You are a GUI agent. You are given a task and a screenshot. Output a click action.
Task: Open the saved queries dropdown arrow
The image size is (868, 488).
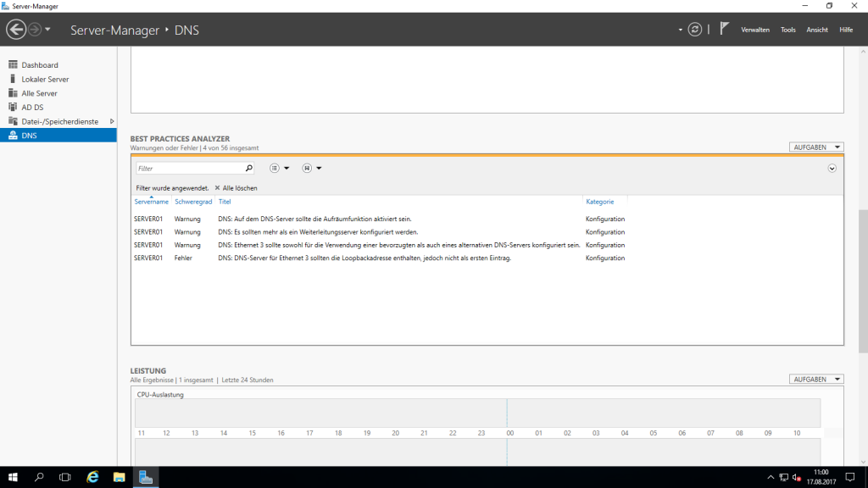[x=319, y=169]
